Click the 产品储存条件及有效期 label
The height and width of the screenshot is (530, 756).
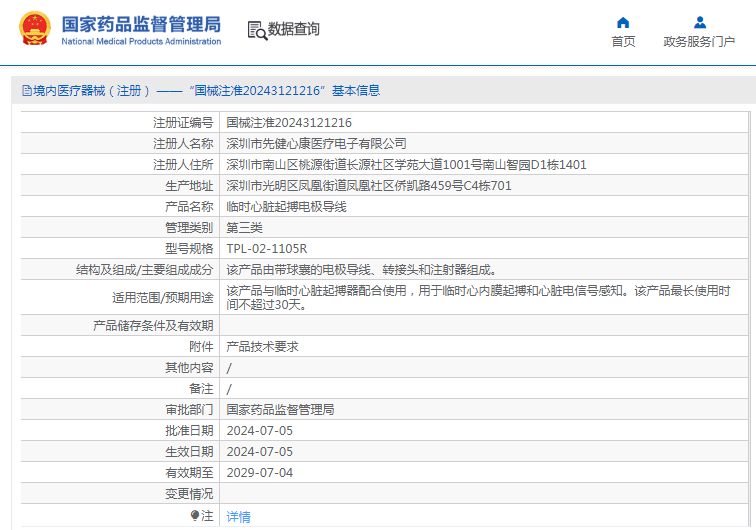coord(153,326)
